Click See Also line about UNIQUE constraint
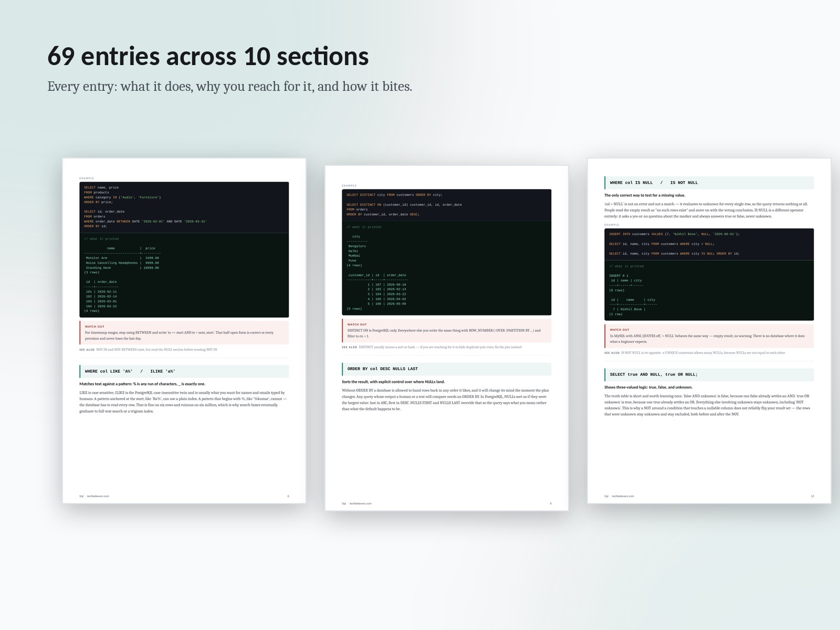 (695, 353)
